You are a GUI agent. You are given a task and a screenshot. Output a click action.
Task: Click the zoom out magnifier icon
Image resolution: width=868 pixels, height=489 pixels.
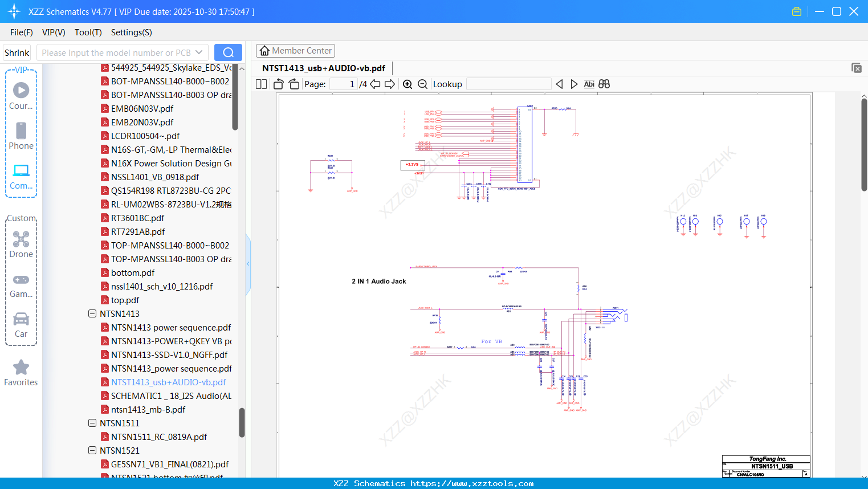(422, 84)
